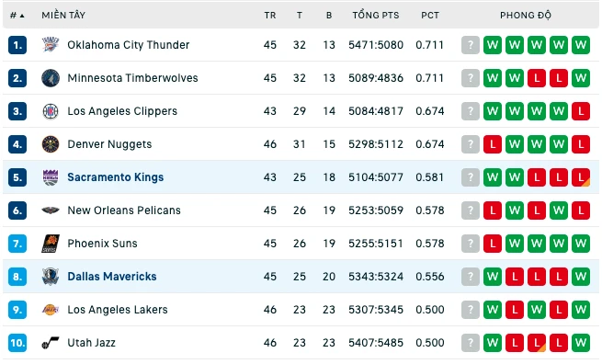Open the New Orleans Pelicans team link
This screenshot has width=602, height=364.
[124, 210]
